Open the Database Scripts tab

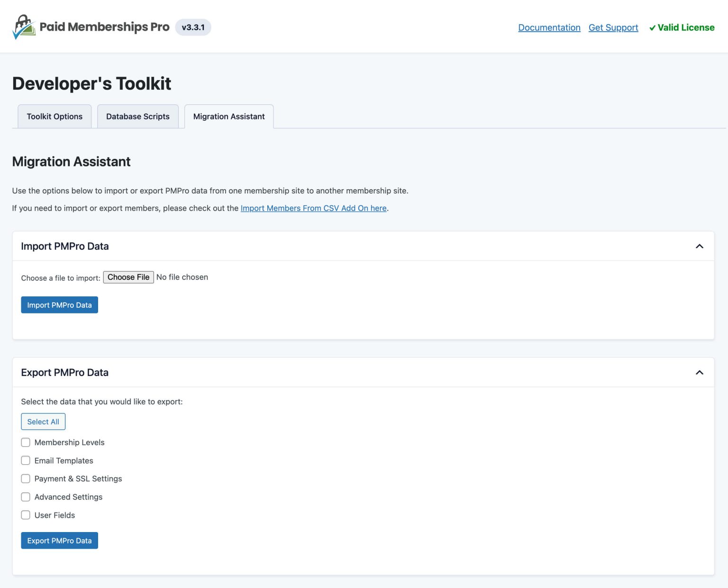(137, 116)
